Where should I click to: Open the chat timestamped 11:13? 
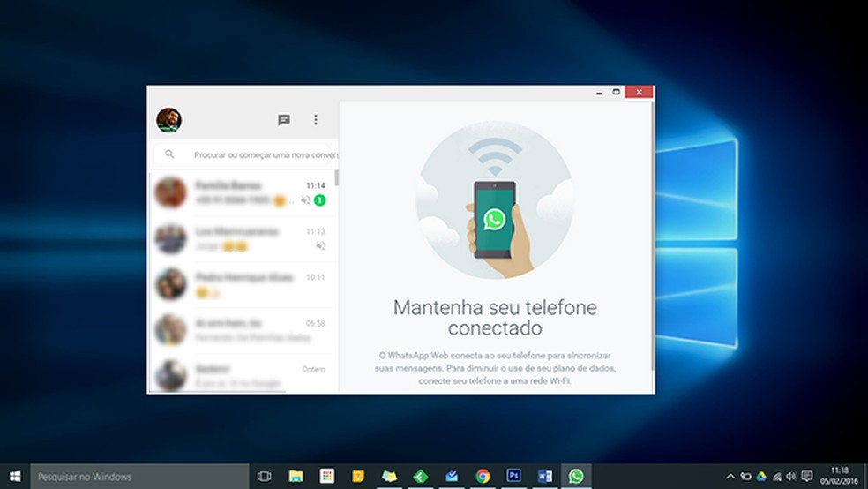242,238
